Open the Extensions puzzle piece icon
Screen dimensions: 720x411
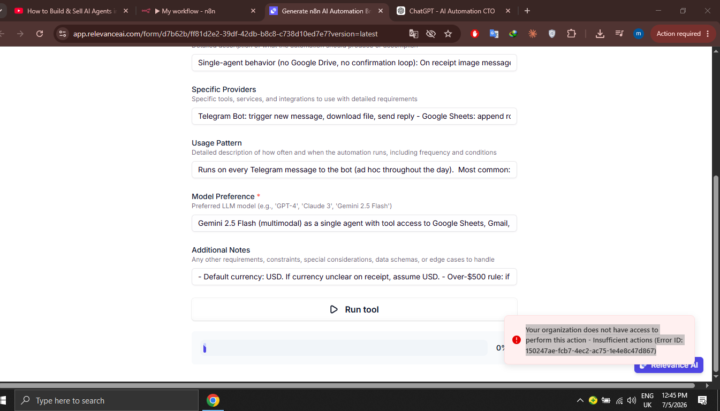[x=571, y=34]
